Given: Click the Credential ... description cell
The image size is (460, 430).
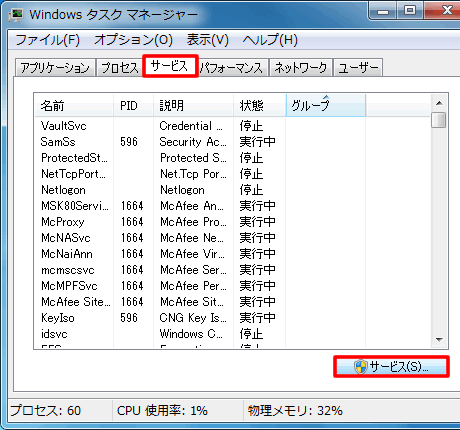Looking at the screenshot, I should (x=191, y=126).
